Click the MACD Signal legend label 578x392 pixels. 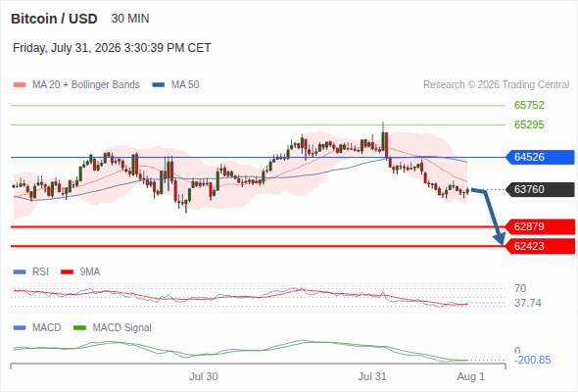(x=122, y=327)
